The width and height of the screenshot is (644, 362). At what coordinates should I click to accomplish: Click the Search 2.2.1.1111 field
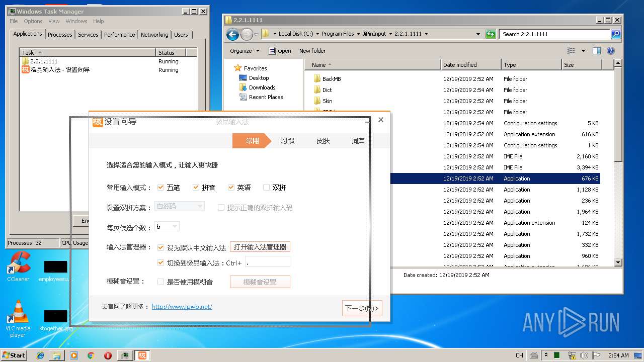coord(555,34)
